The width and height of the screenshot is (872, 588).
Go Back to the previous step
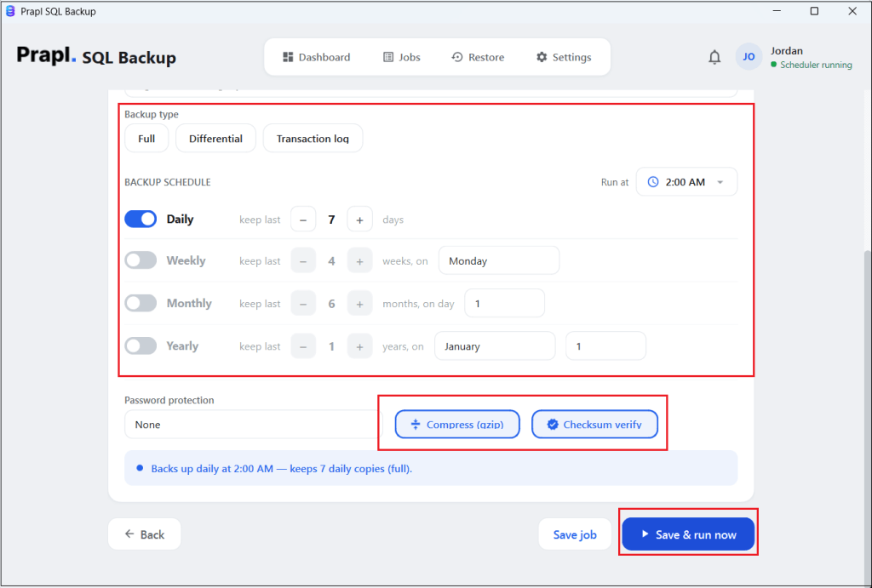point(145,534)
